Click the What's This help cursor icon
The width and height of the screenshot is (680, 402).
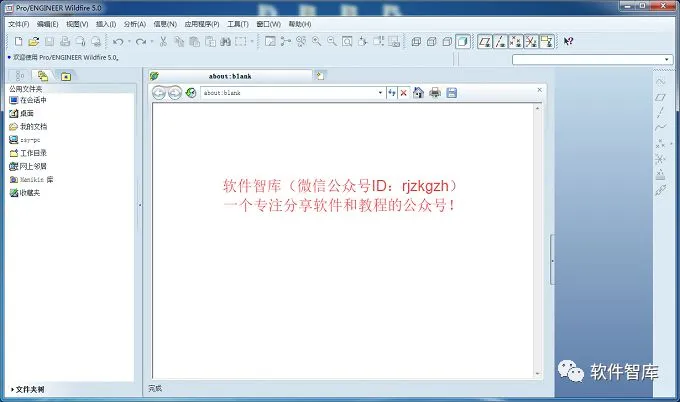coord(569,41)
